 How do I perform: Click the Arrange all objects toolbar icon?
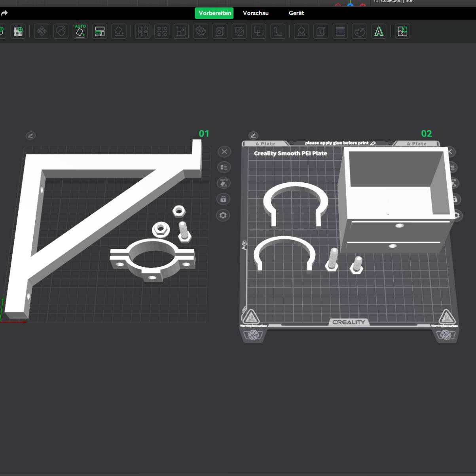click(100, 31)
